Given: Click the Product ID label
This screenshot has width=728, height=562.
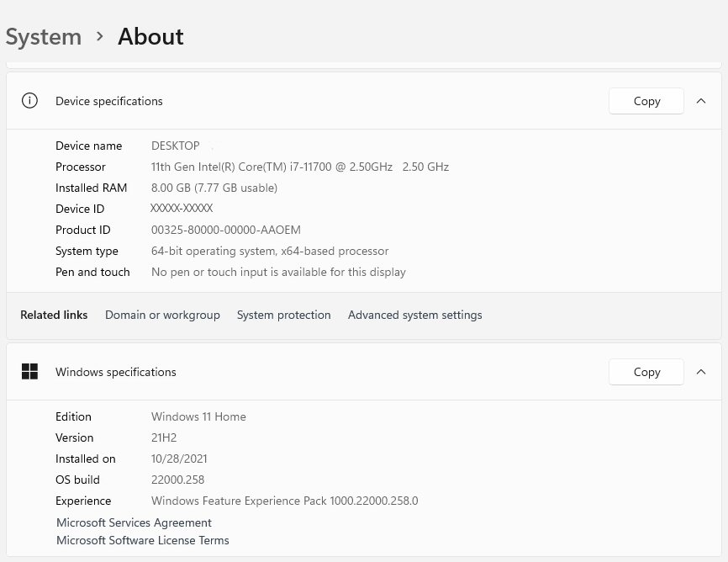Looking at the screenshot, I should coord(82,230).
